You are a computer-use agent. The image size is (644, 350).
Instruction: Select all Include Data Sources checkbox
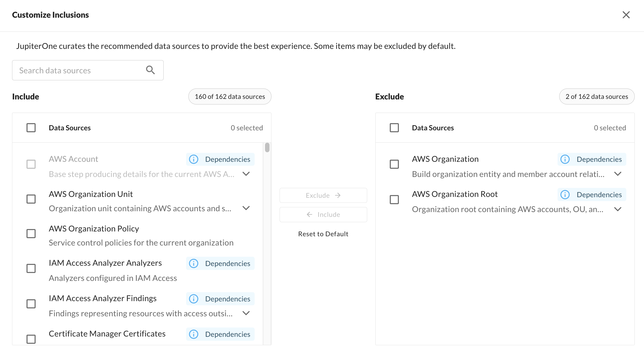point(31,128)
